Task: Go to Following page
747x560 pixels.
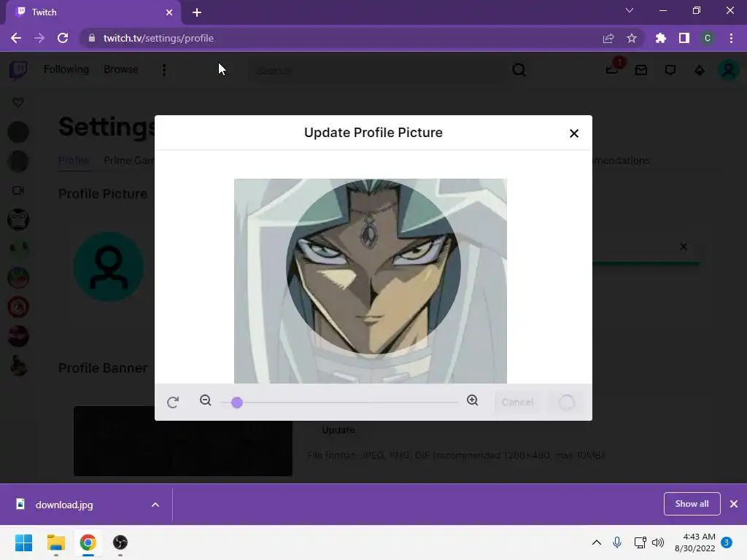Action: click(x=66, y=69)
